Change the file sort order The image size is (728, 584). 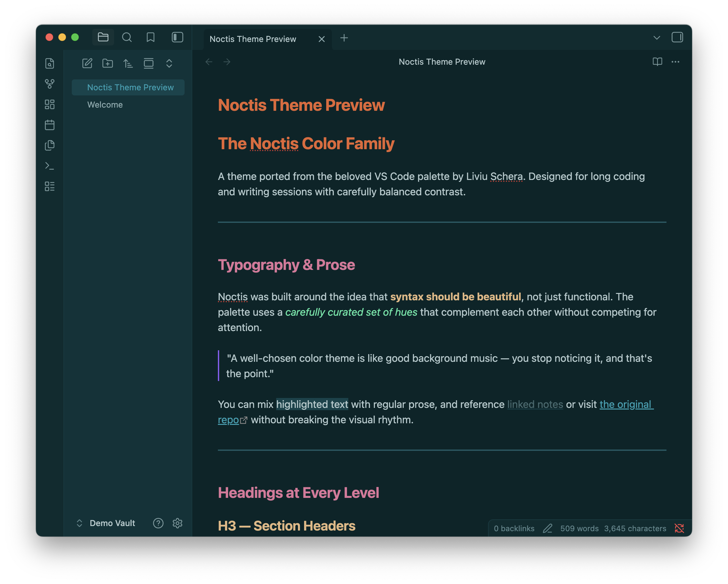128,63
